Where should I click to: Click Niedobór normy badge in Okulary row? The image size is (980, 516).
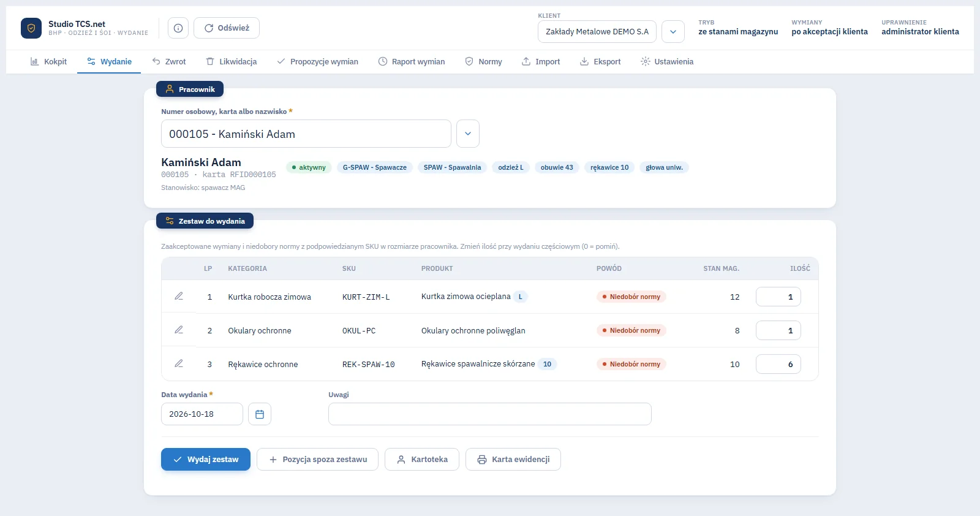631,330
